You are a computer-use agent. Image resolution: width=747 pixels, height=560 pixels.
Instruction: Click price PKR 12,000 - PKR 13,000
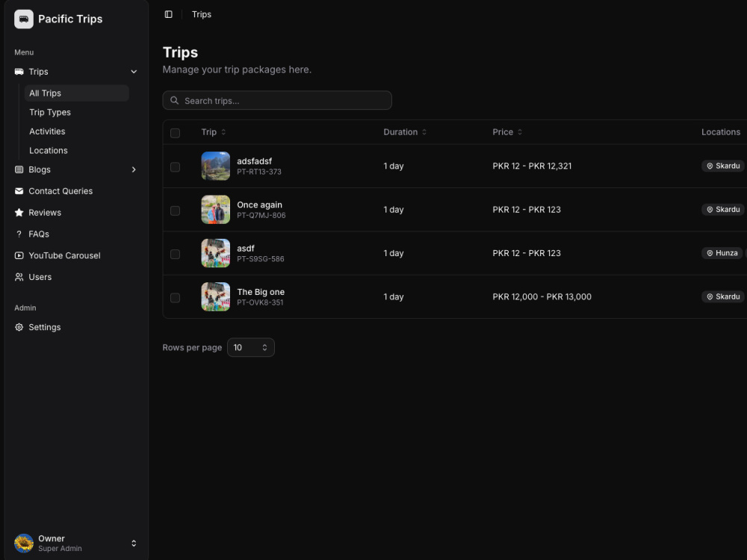542,296
